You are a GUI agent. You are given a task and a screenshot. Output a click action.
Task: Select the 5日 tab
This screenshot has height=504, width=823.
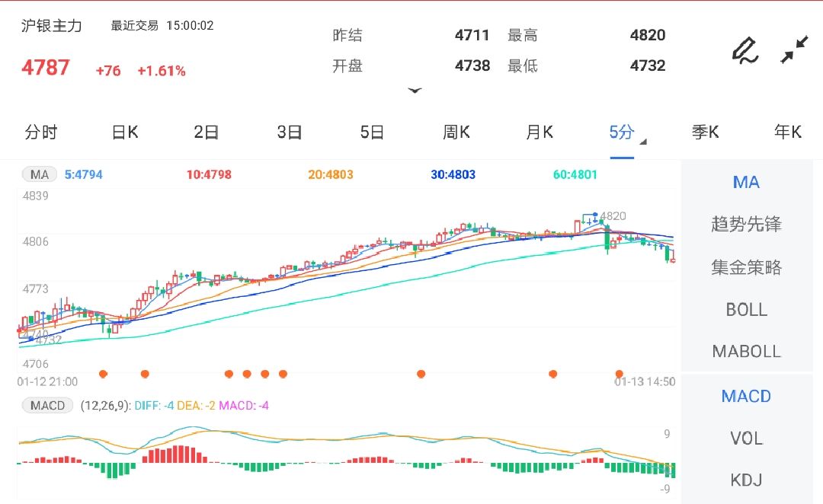click(x=372, y=132)
